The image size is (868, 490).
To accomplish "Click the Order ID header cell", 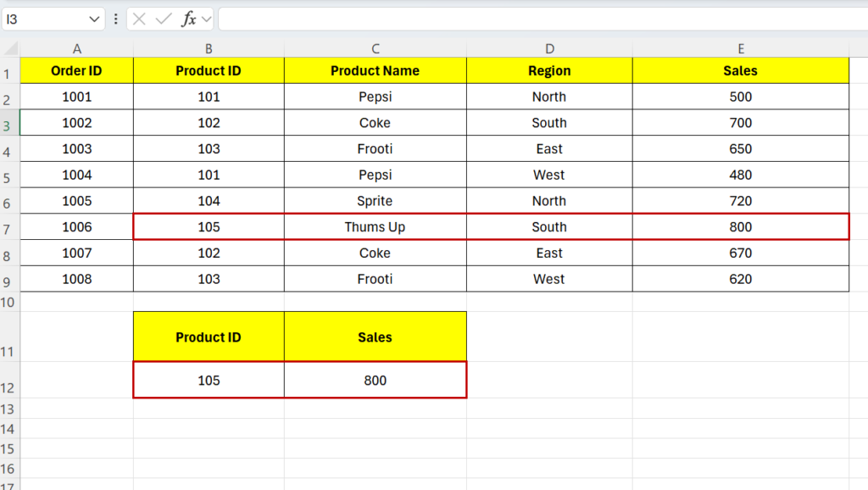I will 77,71.
